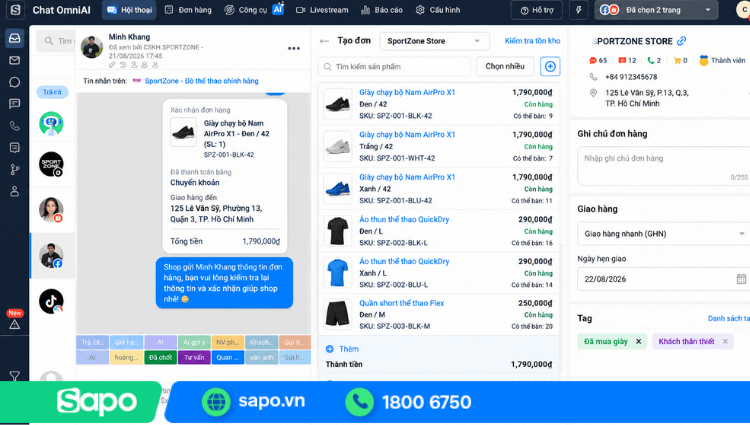
Task: Click the Danh sách tag link
Action: pyautogui.click(x=728, y=318)
